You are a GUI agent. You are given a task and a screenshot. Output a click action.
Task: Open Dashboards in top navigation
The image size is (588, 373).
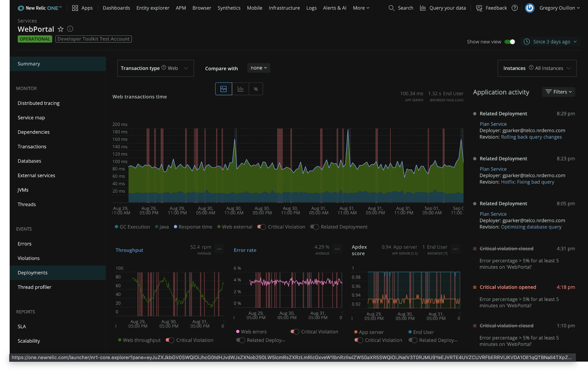[x=116, y=8]
